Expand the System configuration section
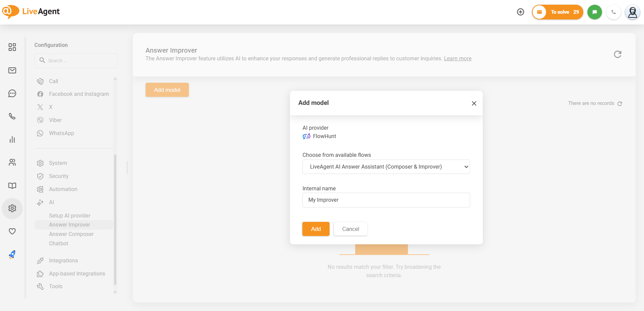The width and height of the screenshot is (644, 311). click(58, 163)
